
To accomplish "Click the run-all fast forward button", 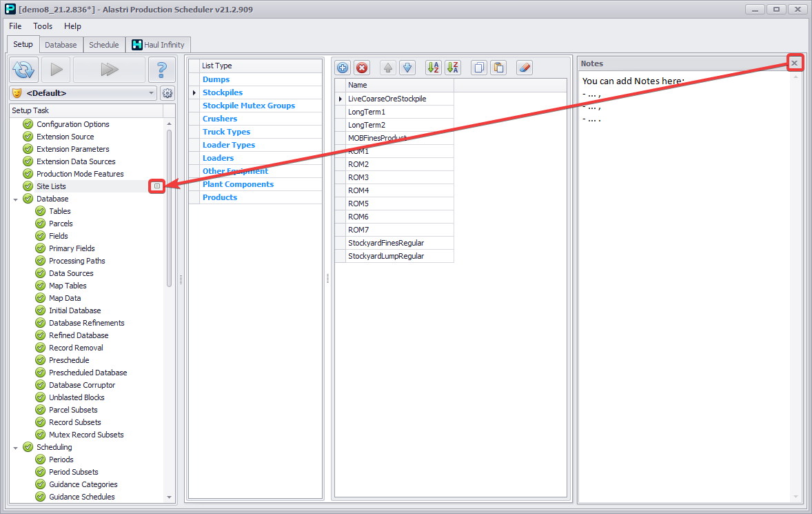I will click(x=110, y=70).
